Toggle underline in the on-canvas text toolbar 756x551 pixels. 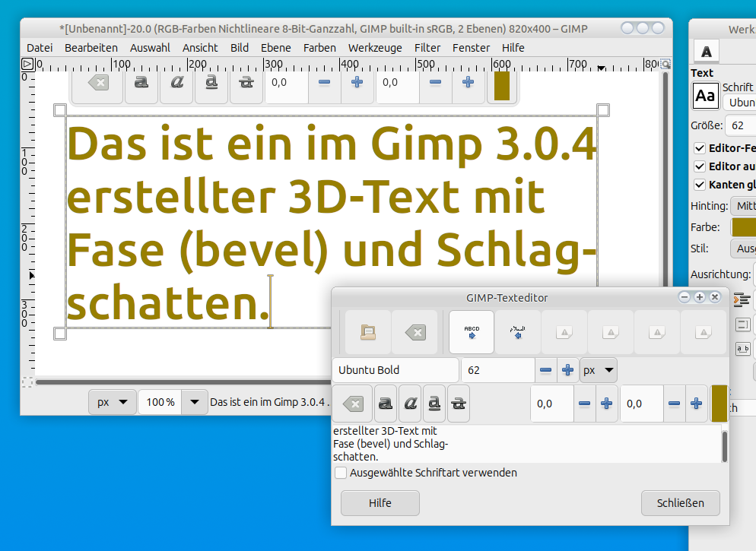point(211,83)
